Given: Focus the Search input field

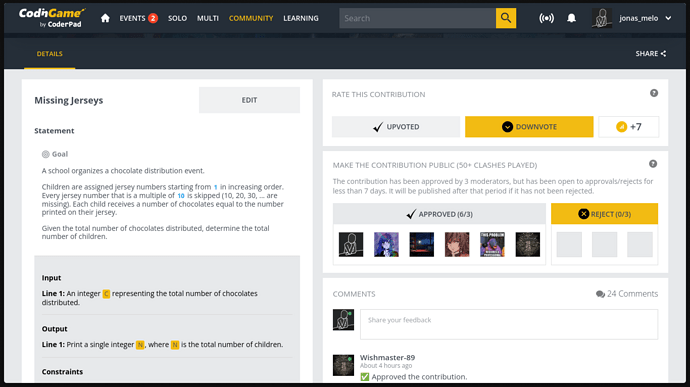Looking at the screenshot, I should [x=417, y=18].
